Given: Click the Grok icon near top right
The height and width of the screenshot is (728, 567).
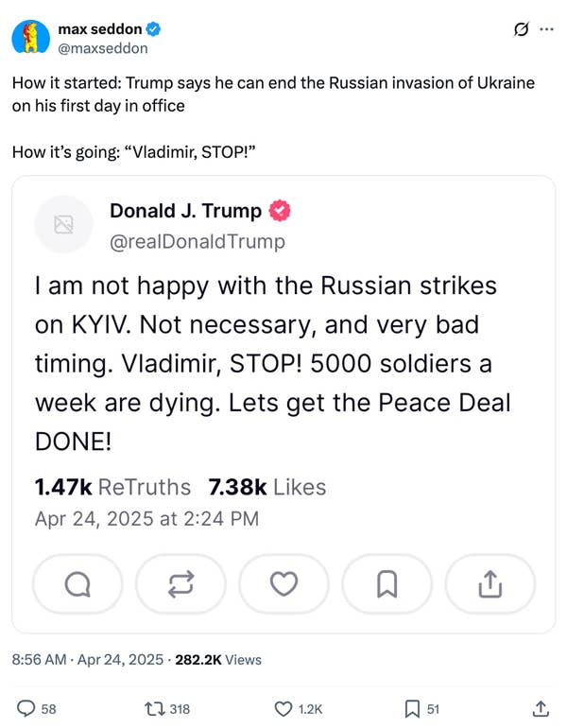Looking at the screenshot, I should [519, 29].
